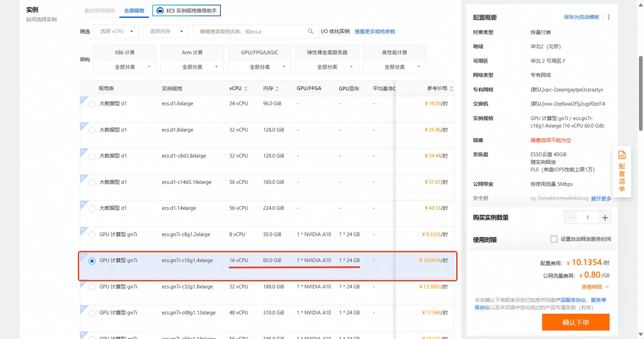Image resolution: width=644 pixels, height=339 pixels.
Task: Click the 确认下单 button
Action: [x=576, y=322]
